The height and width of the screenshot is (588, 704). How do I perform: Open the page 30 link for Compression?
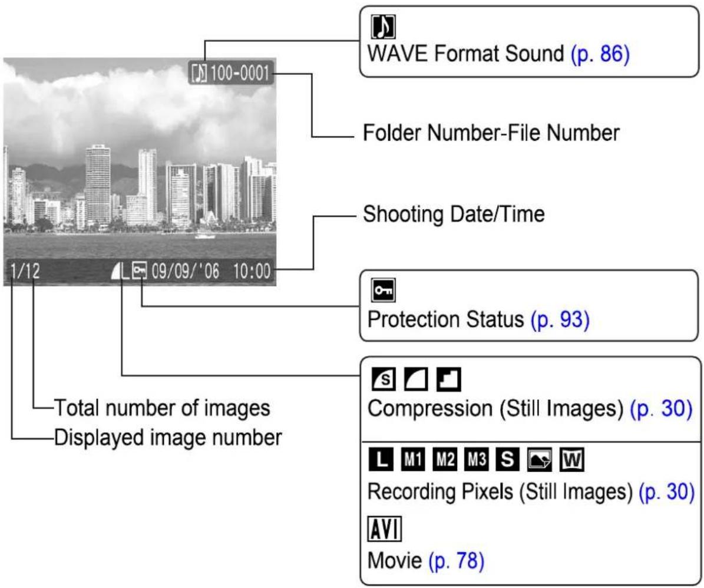661,409
